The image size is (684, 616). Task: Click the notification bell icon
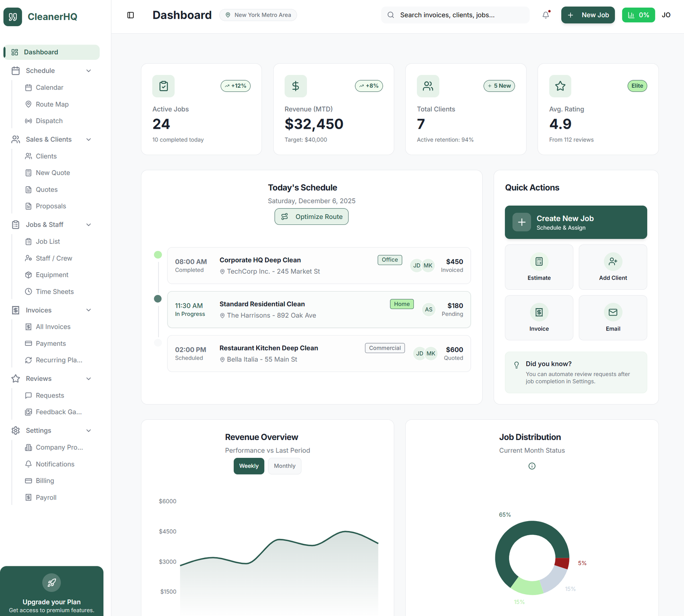[545, 15]
